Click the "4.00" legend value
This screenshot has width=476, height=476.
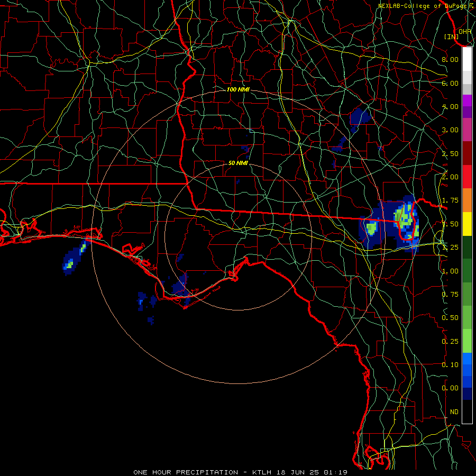pyautogui.click(x=450, y=106)
